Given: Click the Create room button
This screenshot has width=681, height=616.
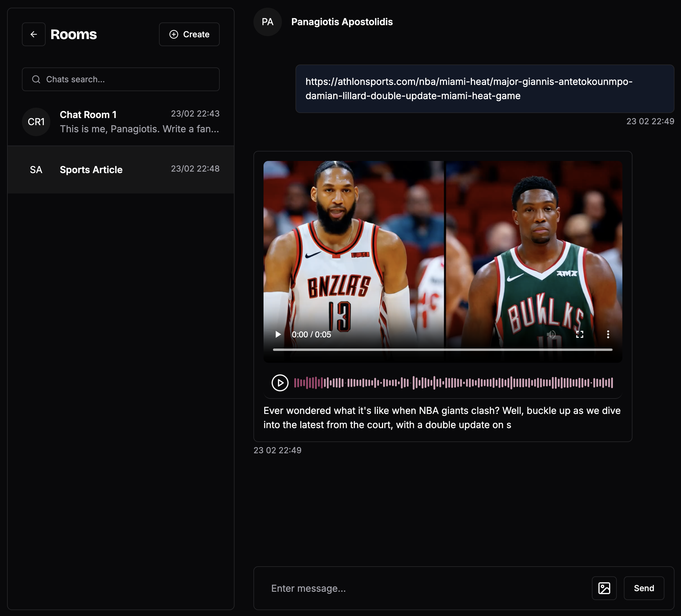Looking at the screenshot, I should [189, 34].
